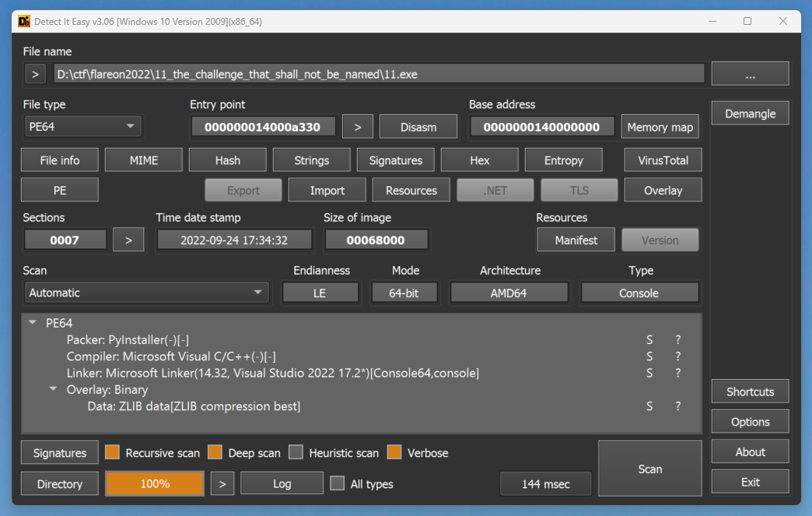The width and height of the screenshot is (812, 516).
Task: Open the Strings viewer
Action: tap(311, 160)
